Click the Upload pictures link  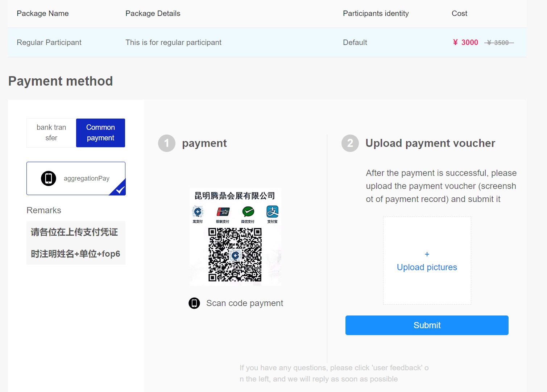pos(427,267)
